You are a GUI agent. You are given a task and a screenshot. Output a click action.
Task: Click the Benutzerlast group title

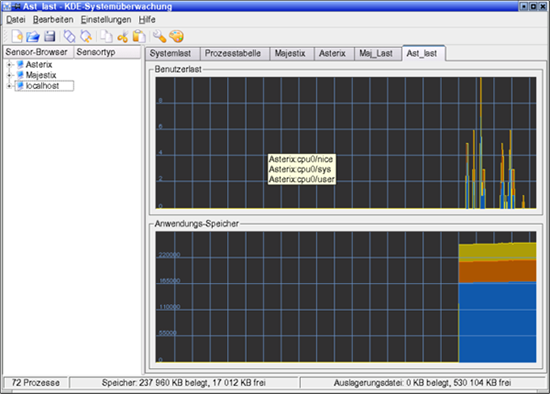click(x=178, y=69)
